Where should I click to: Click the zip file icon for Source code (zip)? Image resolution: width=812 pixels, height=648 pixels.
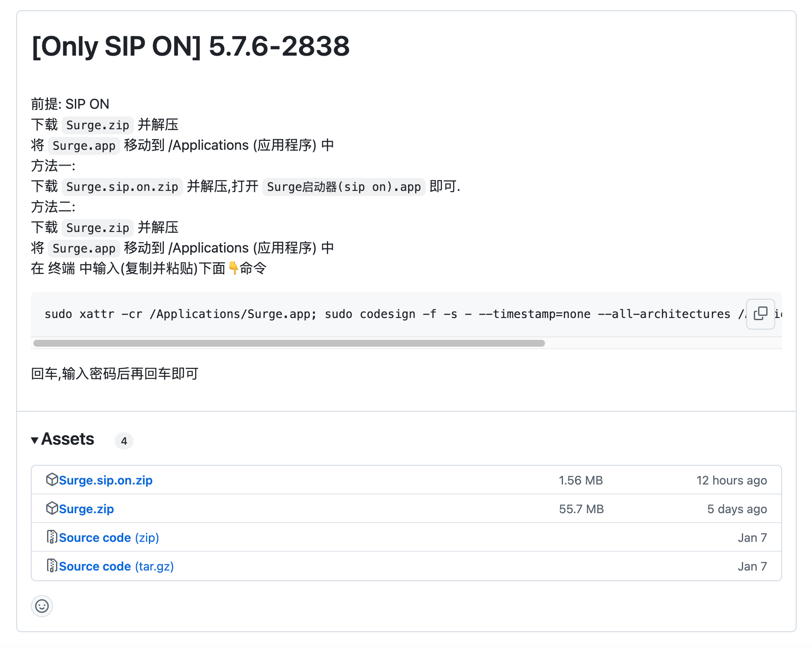(52, 537)
